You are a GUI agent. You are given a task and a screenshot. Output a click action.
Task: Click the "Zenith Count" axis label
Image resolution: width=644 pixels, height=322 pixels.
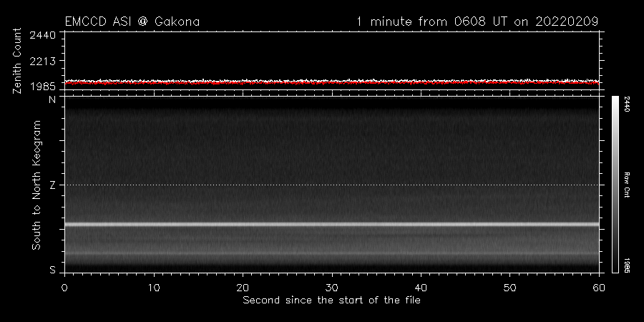17,61
